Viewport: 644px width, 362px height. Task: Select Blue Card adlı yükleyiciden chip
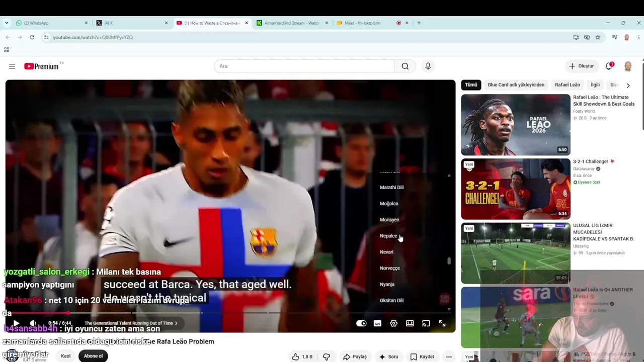(x=516, y=85)
